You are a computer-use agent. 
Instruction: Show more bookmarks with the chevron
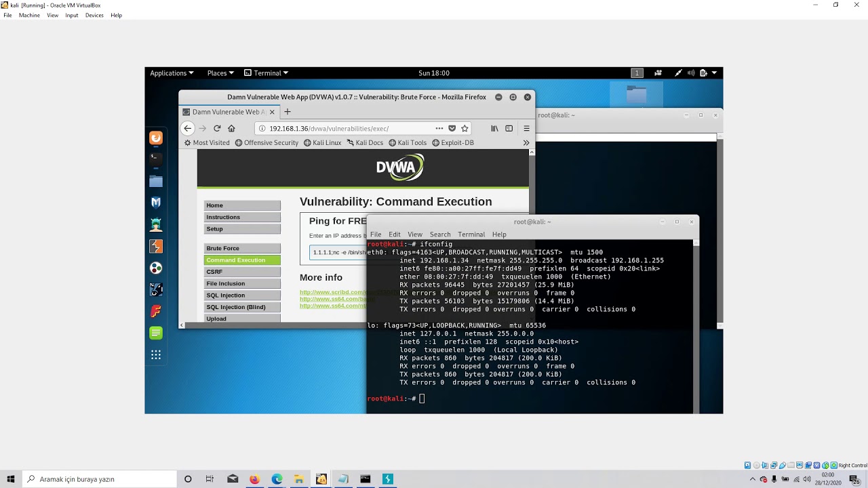pyautogui.click(x=526, y=142)
